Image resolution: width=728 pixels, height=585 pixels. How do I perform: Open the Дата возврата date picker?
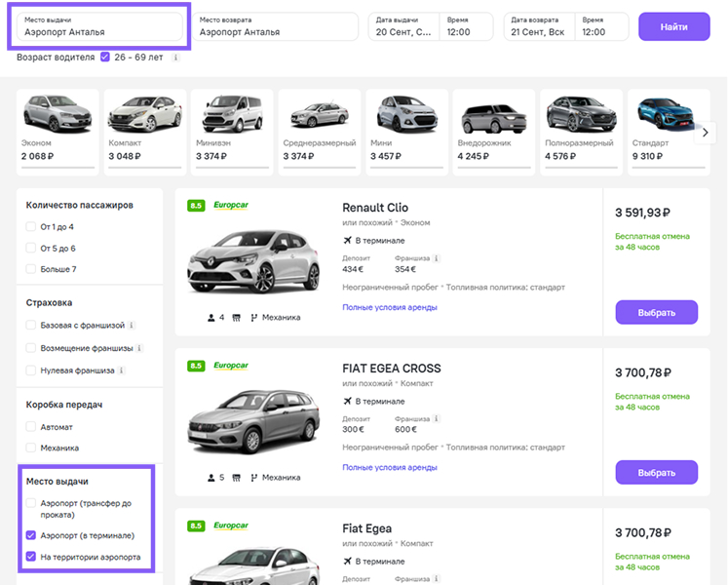click(x=539, y=27)
